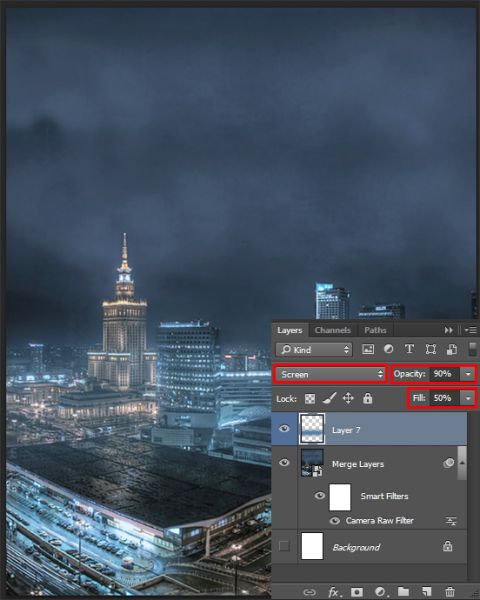Lock transparent pixels icon

coord(310,399)
